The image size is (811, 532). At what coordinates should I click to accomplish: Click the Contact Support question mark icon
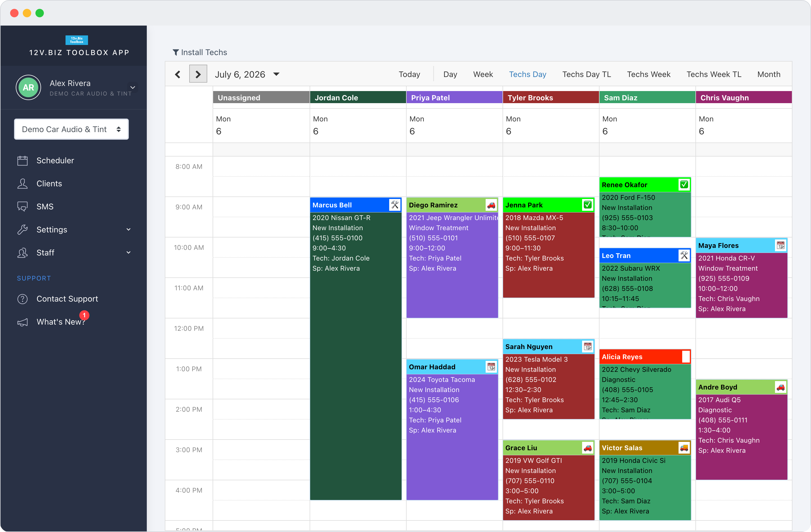(22, 299)
